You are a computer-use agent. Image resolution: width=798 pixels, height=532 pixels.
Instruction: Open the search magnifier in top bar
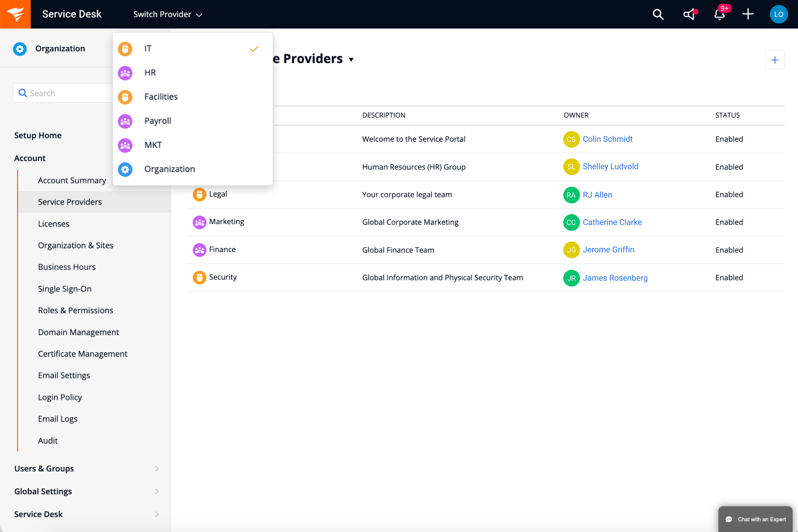pyautogui.click(x=658, y=15)
